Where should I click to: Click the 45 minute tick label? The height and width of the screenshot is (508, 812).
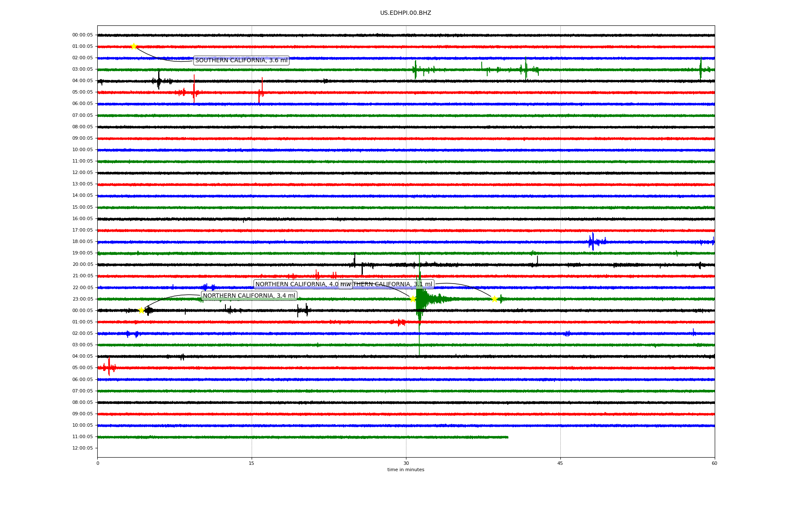click(560, 463)
